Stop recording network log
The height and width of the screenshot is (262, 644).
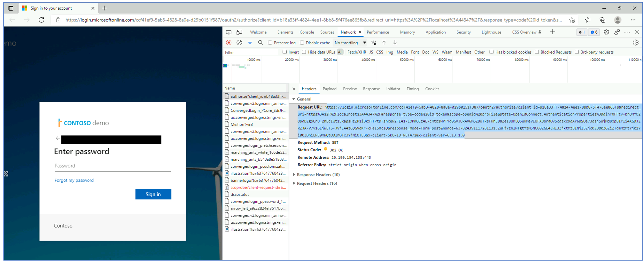tap(229, 42)
